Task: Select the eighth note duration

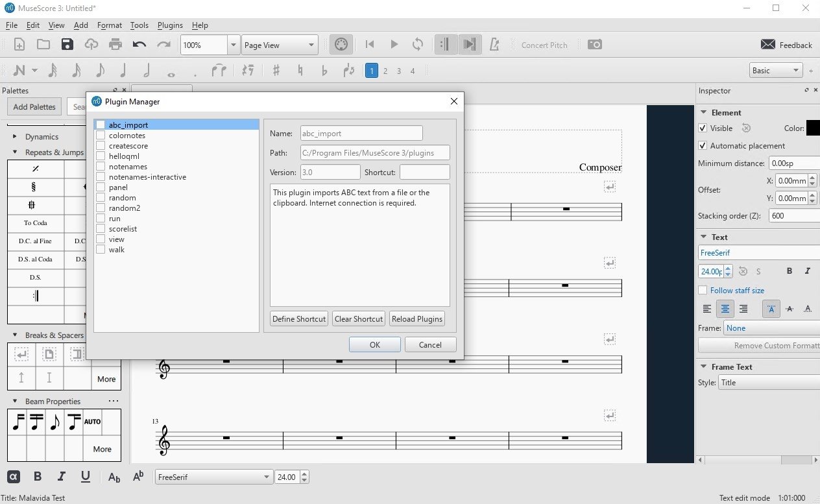Action: coord(100,71)
